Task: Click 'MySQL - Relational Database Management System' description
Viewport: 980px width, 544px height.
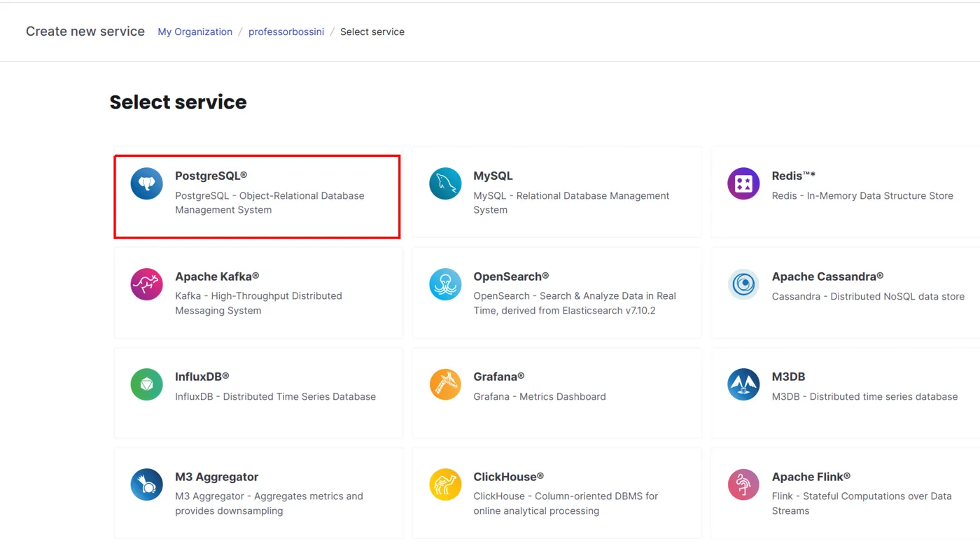Action: coord(571,203)
